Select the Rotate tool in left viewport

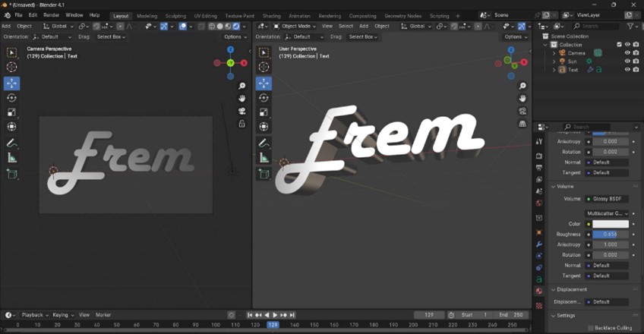point(11,98)
